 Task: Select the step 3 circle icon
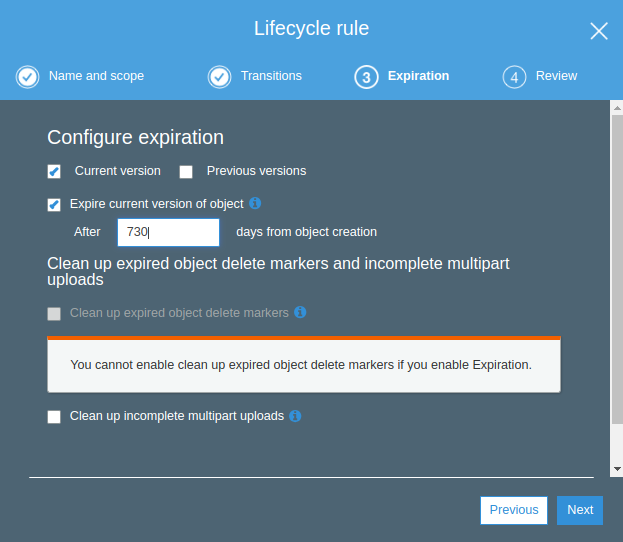point(366,77)
